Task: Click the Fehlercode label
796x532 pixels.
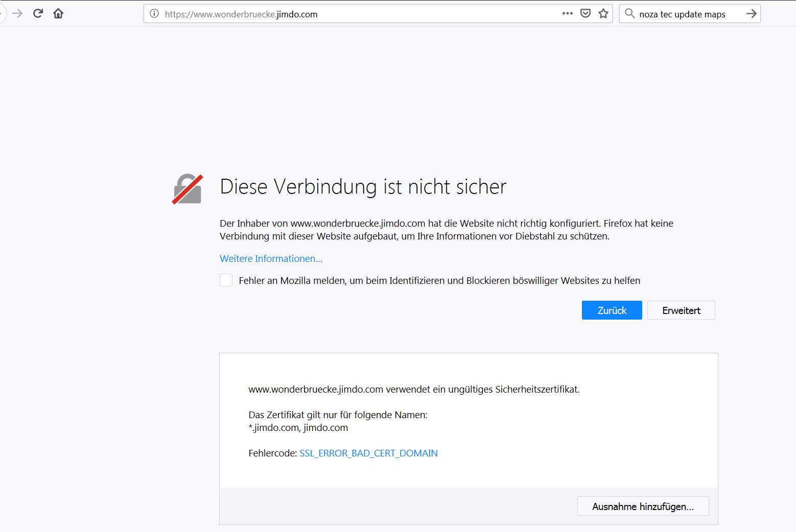Action: [273, 453]
